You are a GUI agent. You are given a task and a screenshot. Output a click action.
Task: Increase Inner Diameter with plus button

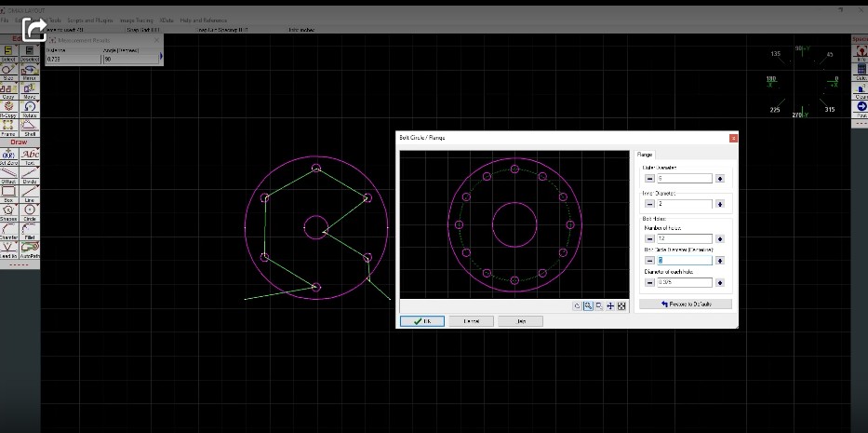click(720, 204)
